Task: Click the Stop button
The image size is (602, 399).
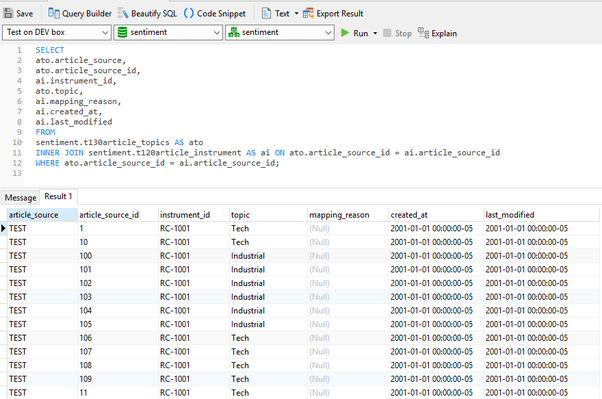Action: [397, 33]
